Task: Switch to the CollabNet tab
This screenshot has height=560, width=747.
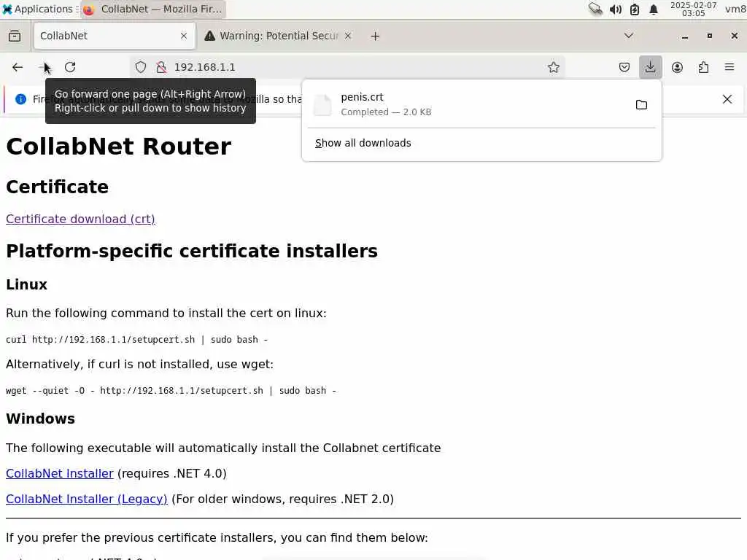Action: (115, 36)
